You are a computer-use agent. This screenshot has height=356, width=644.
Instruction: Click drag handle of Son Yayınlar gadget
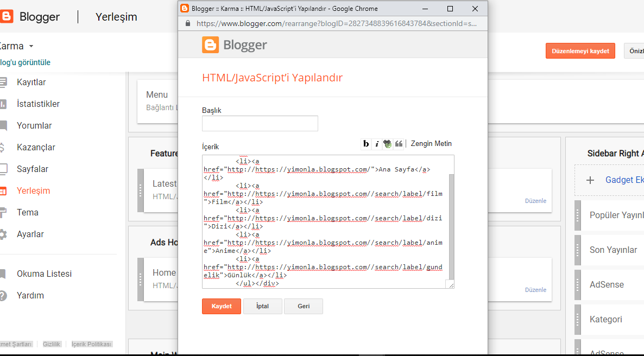tap(578, 250)
